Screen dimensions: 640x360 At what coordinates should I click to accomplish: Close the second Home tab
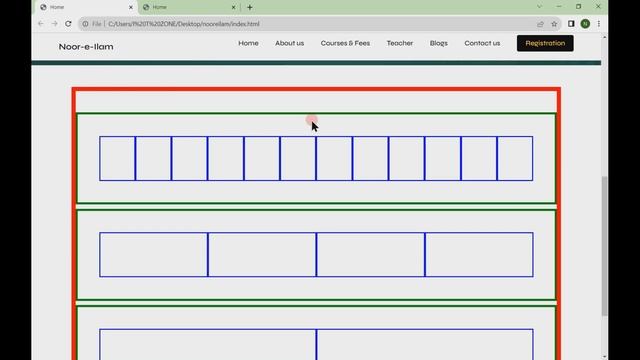[233, 7]
